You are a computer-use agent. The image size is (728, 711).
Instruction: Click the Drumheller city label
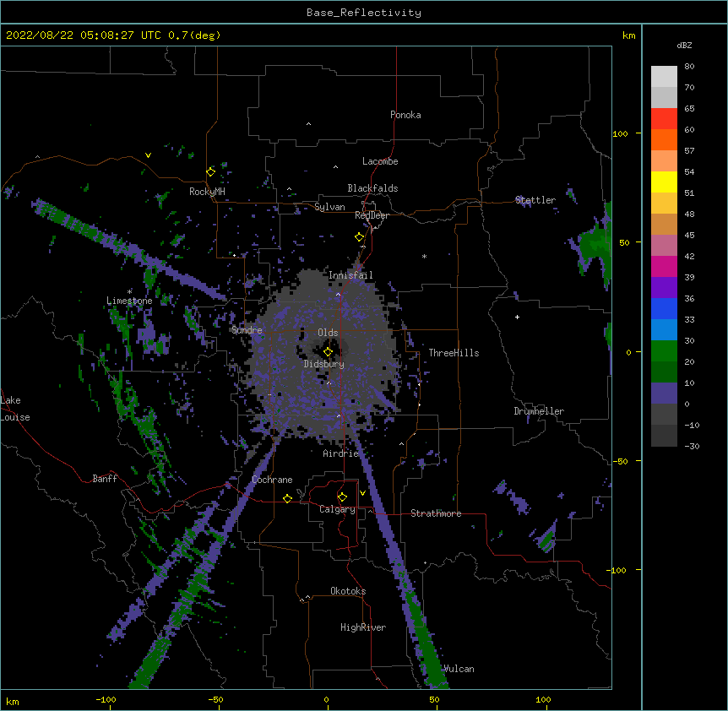(539, 411)
